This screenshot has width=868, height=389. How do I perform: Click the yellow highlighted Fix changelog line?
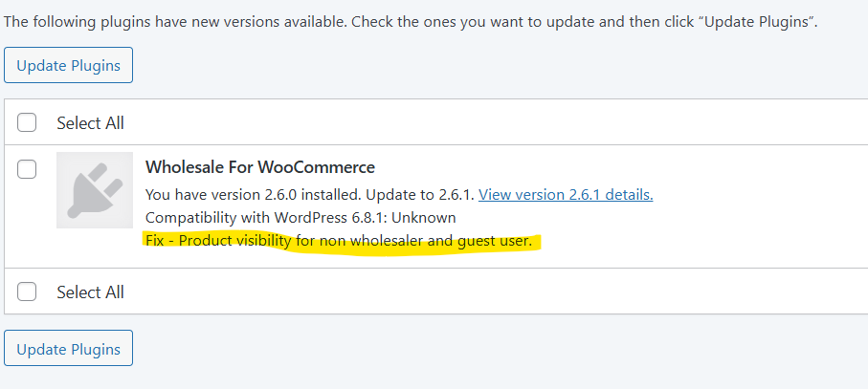(x=339, y=241)
